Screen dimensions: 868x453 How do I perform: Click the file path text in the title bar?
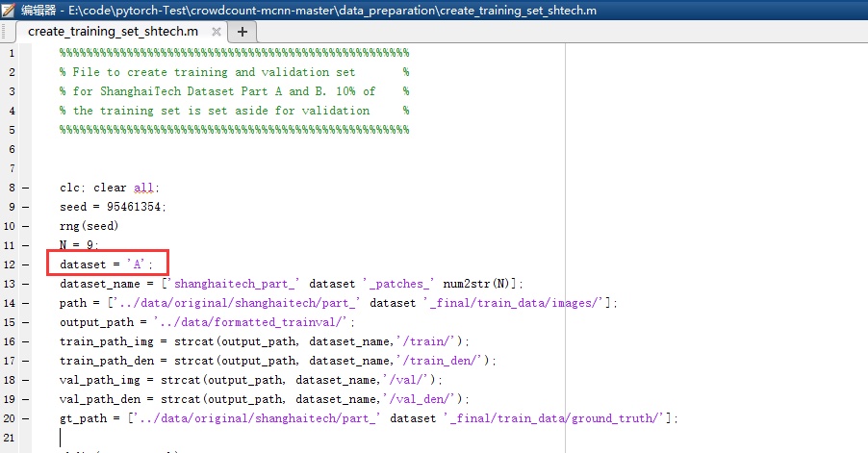tap(332, 10)
